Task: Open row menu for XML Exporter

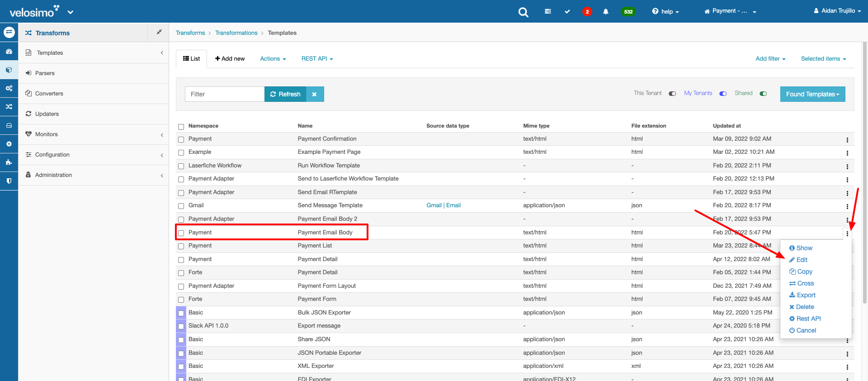Action: (x=847, y=367)
